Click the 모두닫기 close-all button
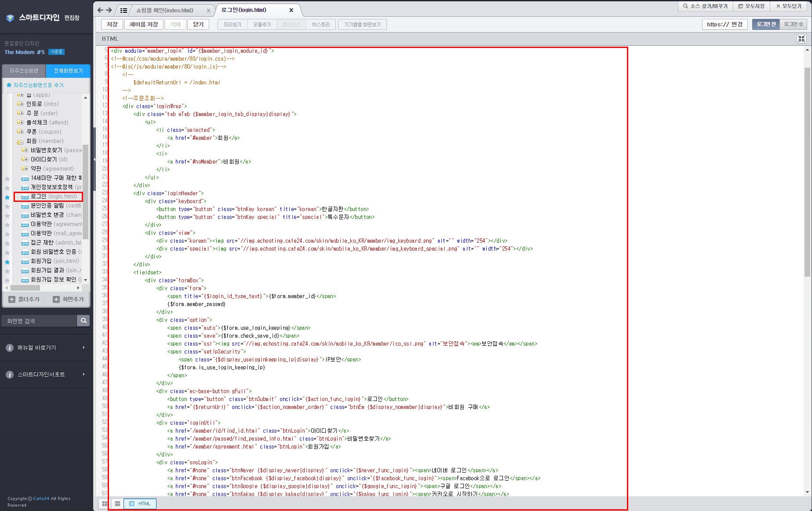 point(789,6)
